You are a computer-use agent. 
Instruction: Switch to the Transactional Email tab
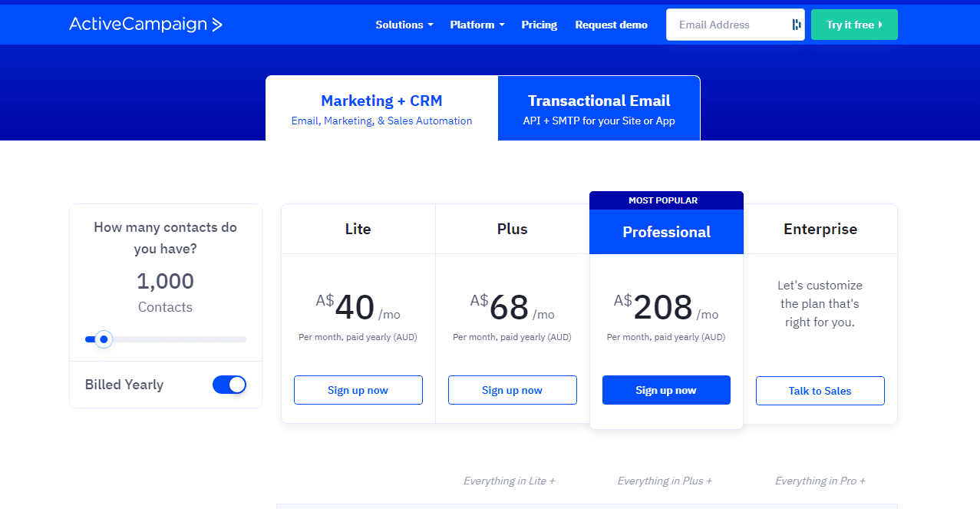click(599, 108)
